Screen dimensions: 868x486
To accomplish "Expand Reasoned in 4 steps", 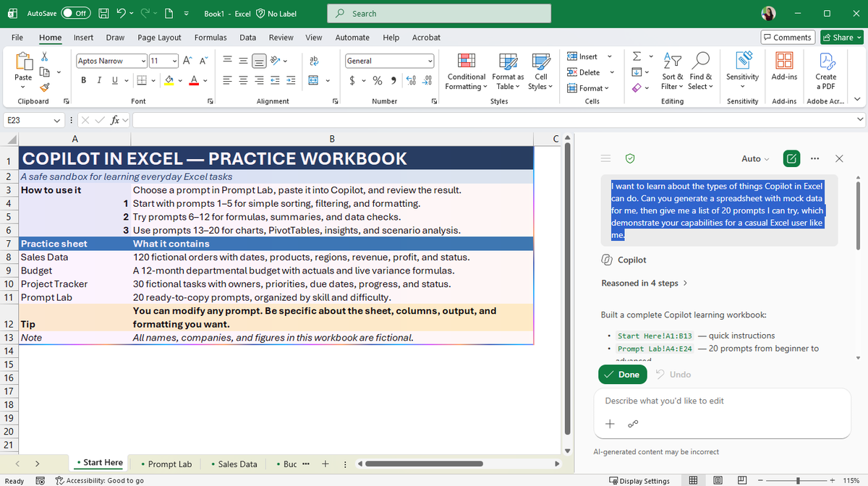I will point(644,283).
